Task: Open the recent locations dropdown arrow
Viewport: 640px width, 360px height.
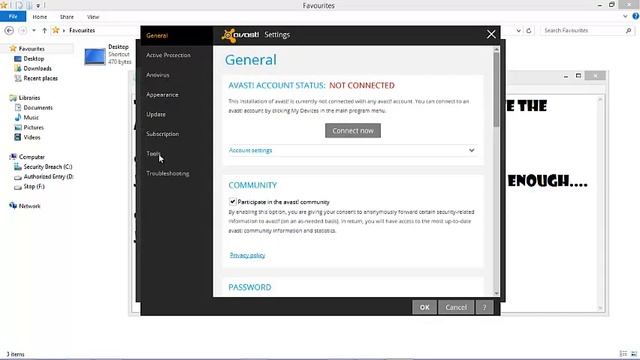Action: point(34,31)
